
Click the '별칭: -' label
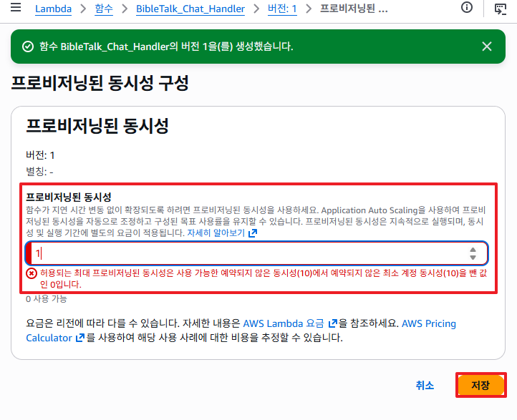pyautogui.click(x=39, y=171)
